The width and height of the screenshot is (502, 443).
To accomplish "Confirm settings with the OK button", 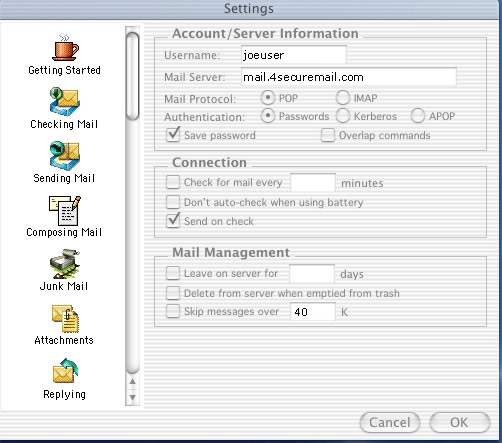I will click(x=460, y=422).
